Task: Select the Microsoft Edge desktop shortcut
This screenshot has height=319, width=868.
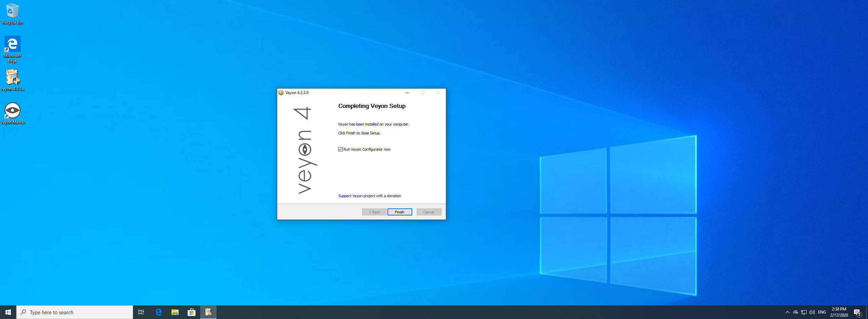Action: (x=13, y=49)
